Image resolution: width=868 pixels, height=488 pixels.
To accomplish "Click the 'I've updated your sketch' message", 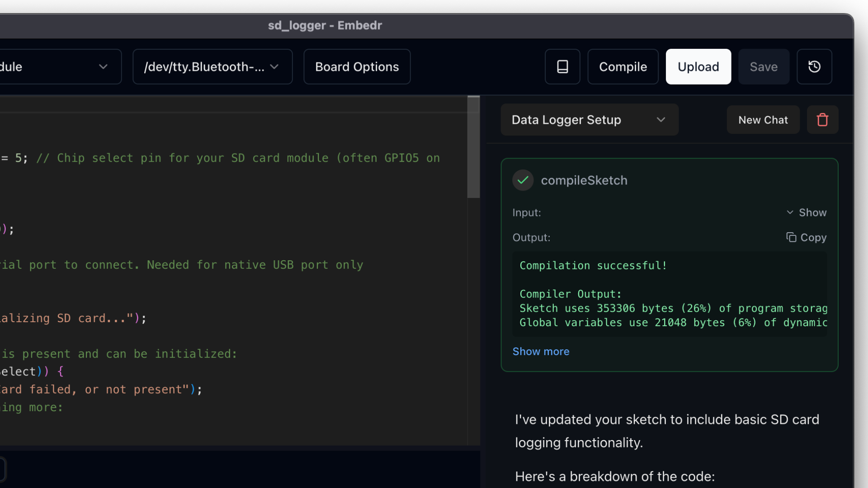I will 667,431.
